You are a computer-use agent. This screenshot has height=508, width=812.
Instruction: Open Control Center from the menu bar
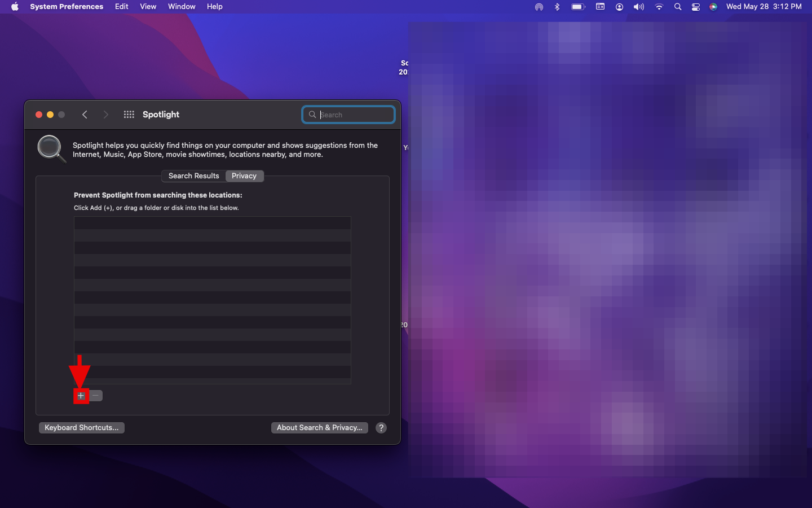pos(696,7)
